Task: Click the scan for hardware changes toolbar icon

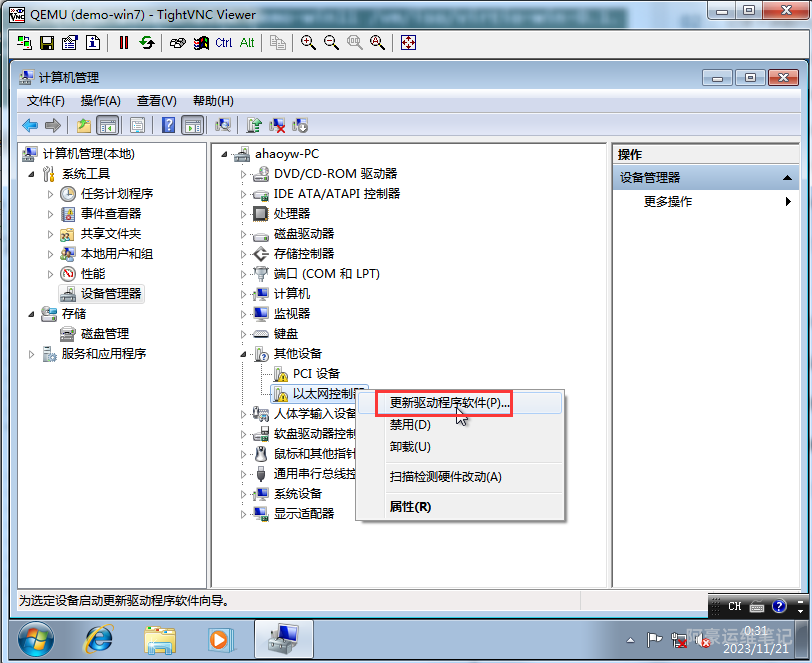Action: click(223, 125)
